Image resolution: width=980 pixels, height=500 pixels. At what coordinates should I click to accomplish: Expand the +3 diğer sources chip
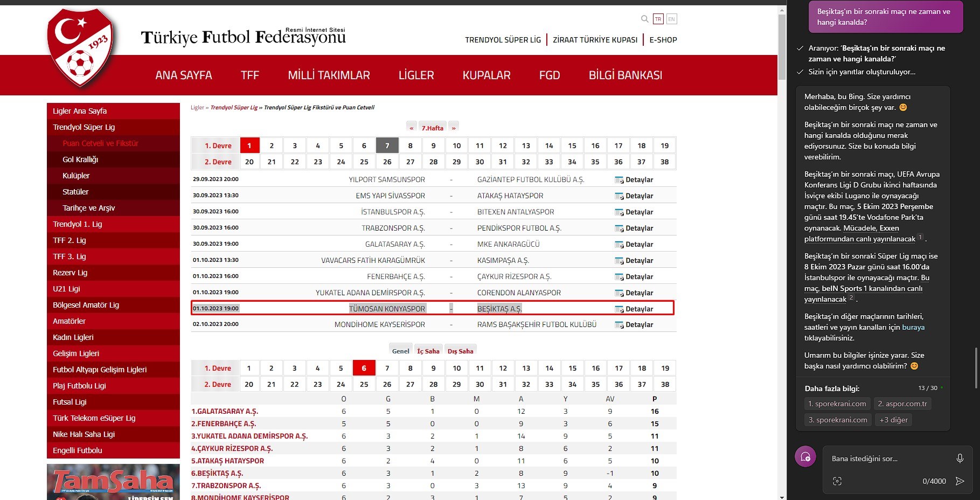click(894, 420)
